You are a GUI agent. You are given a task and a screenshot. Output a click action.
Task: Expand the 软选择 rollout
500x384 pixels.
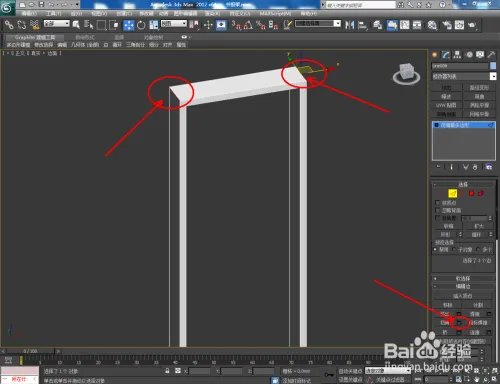click(463, 278)
